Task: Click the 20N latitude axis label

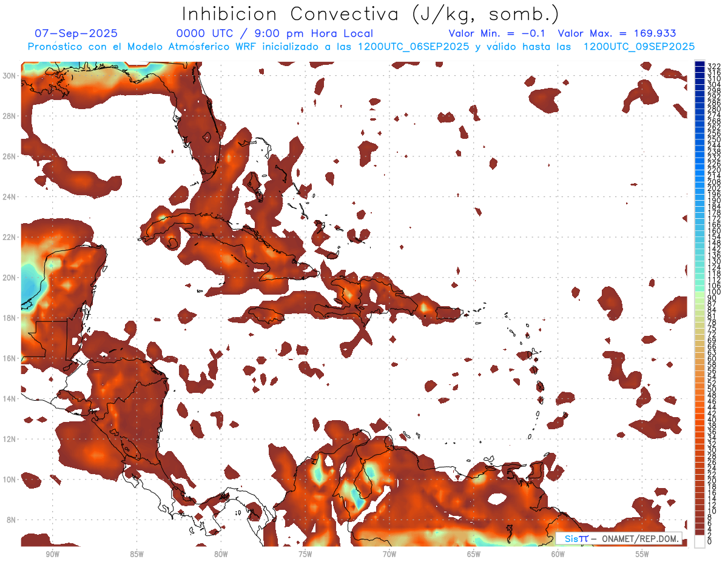Action: (10, 277)
